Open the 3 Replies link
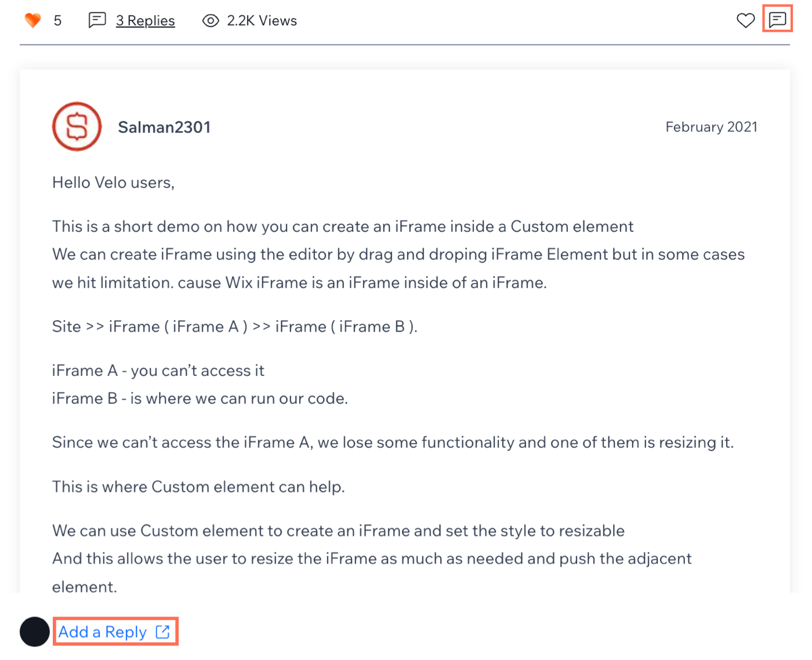The height and width of the screenshot is (660, 812). point(146,20)
